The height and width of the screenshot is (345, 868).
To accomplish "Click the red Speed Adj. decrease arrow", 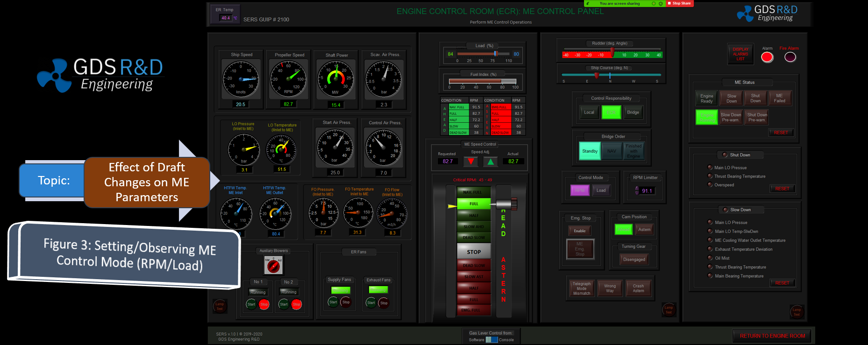I will click(x=471, y=162).
